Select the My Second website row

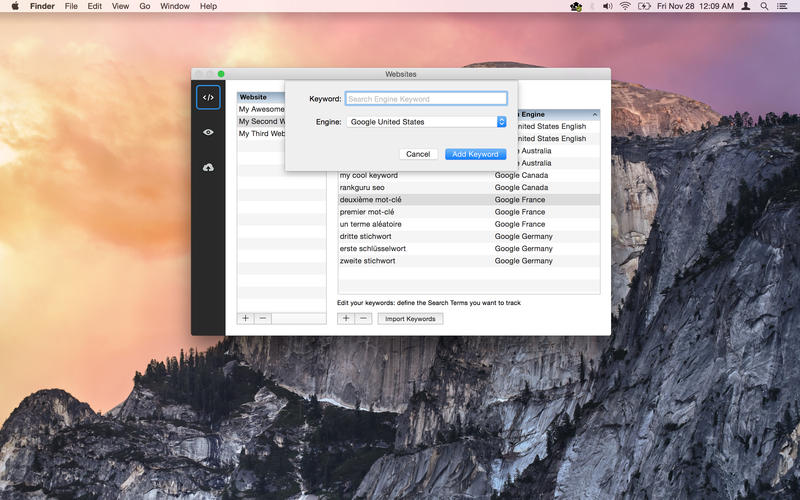(261, 121)
